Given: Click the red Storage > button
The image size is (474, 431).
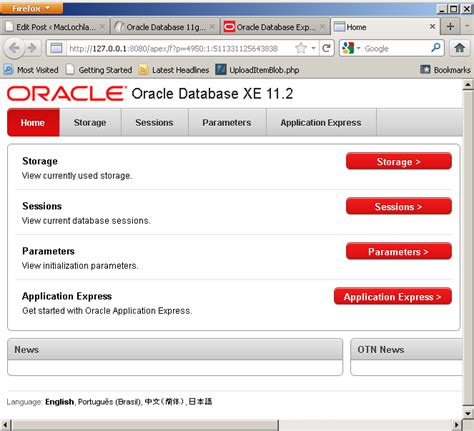Looking at the screenshot, I should click(x=399, y=161).
